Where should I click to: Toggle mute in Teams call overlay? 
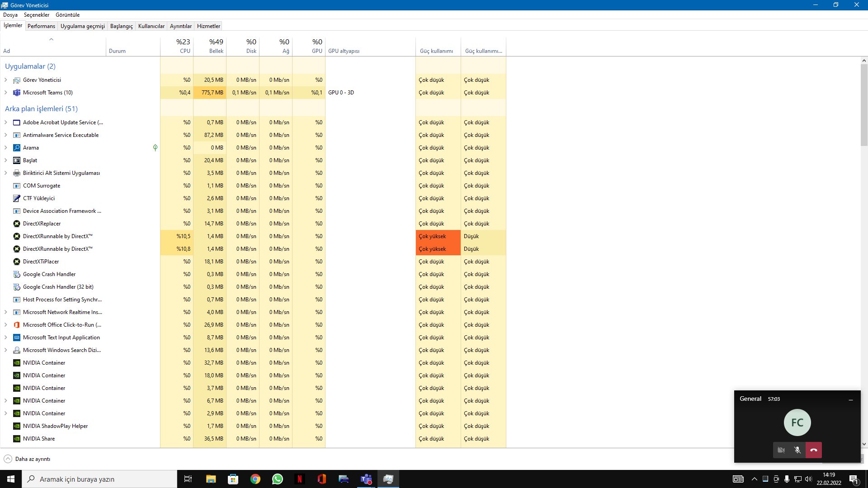(797, 450)
